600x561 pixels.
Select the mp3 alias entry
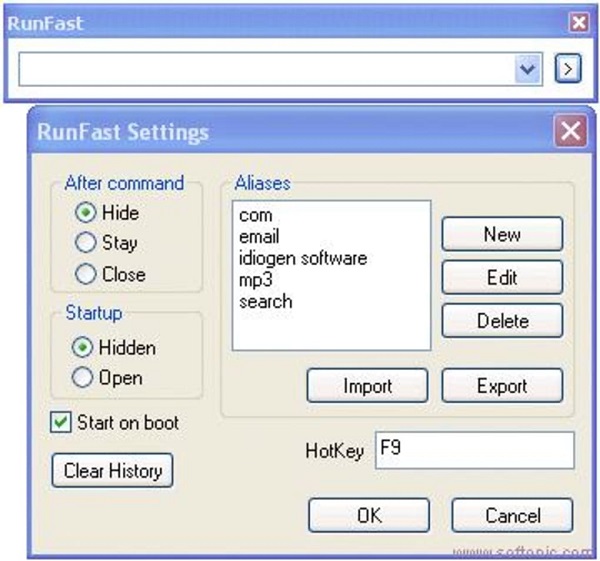(x=256, y=280)
